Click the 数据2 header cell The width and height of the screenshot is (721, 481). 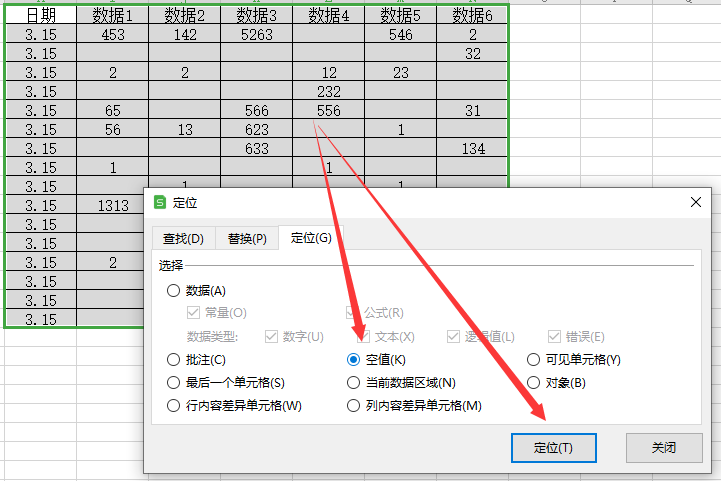tap(184, 15)
